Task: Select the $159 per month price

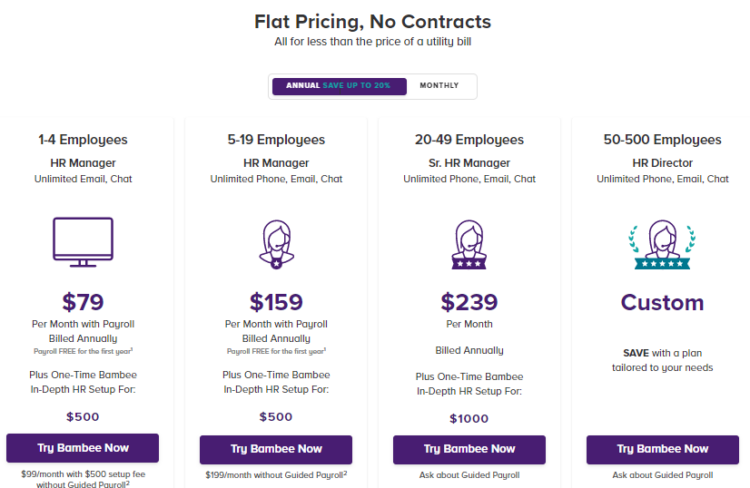Action: pos(276,302)
